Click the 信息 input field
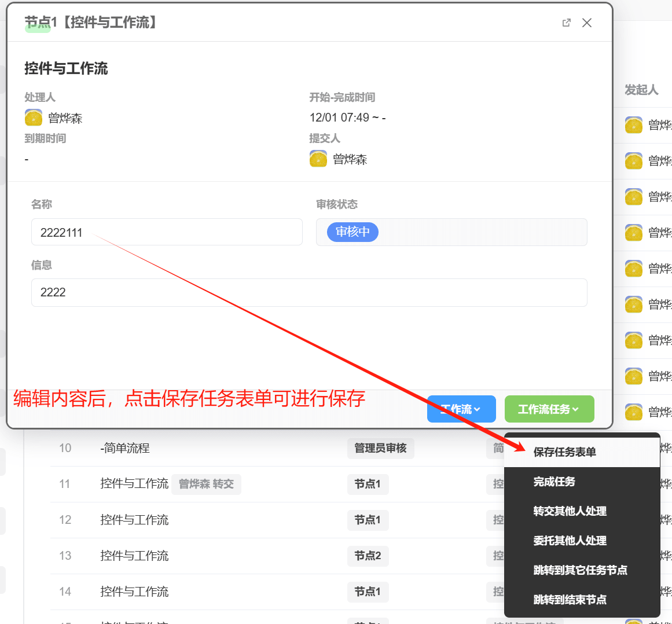This screenshot has width=672, height=624. click(309, 292)
